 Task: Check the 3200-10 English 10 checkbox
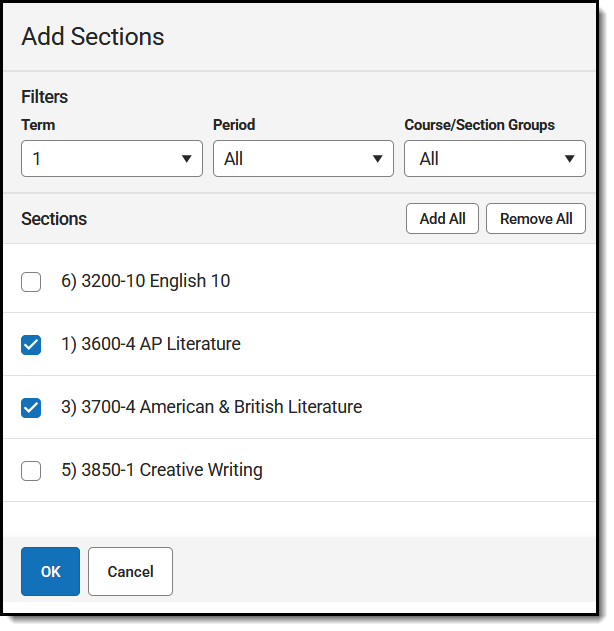coord(31,282)
